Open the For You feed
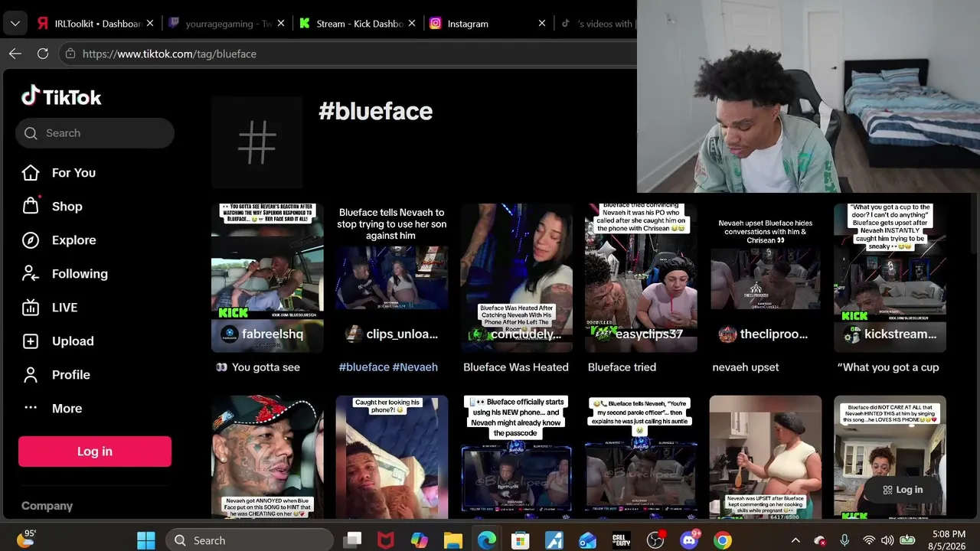The width and height of the screenshot is (980, 551). [73, 173]
